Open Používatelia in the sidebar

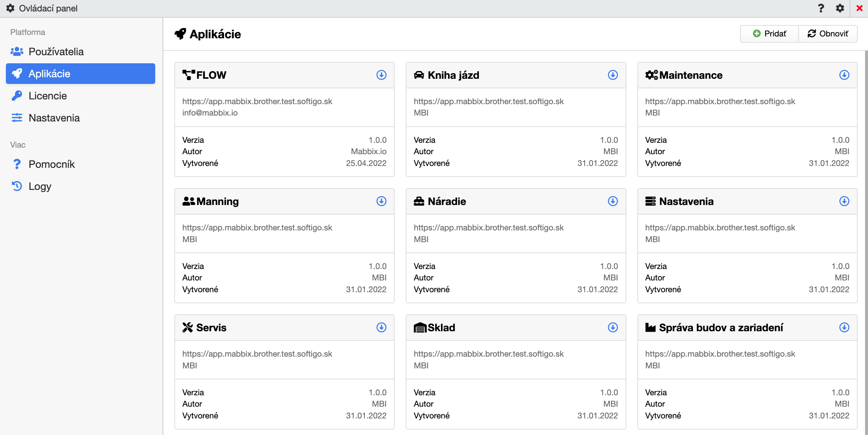click(56, 52)
